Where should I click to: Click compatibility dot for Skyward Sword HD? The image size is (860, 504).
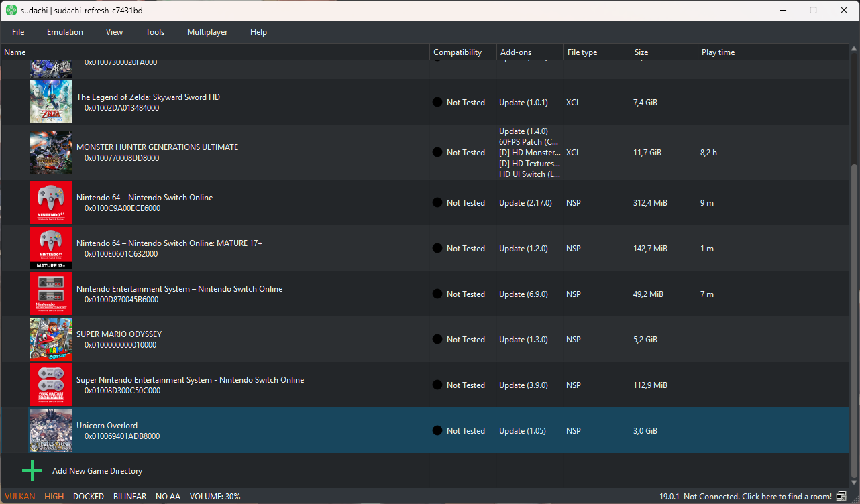click(x=437, y=103)
